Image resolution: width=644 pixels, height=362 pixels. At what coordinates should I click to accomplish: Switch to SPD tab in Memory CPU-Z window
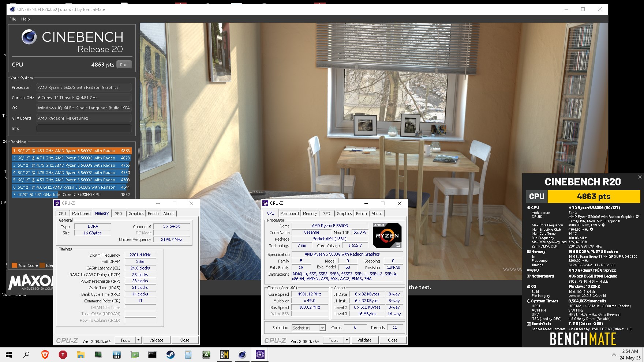[119, 214]
